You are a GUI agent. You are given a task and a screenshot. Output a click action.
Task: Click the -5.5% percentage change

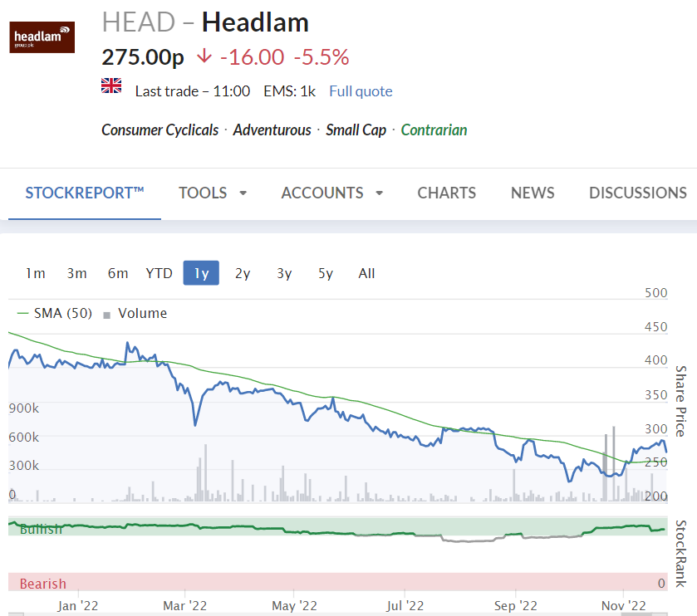[x=322, y=56]
